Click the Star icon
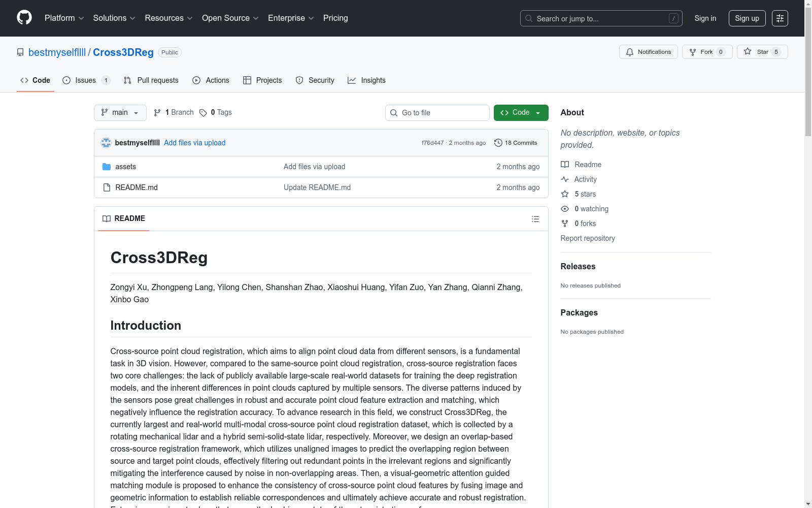 [x=748, y=51]
